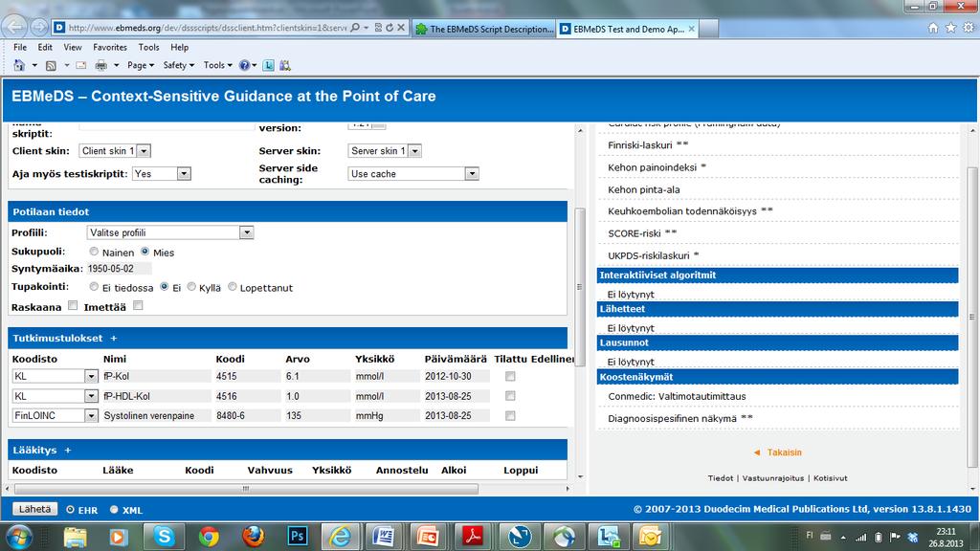Open the Kotisivut footer link

pos(831,478)
